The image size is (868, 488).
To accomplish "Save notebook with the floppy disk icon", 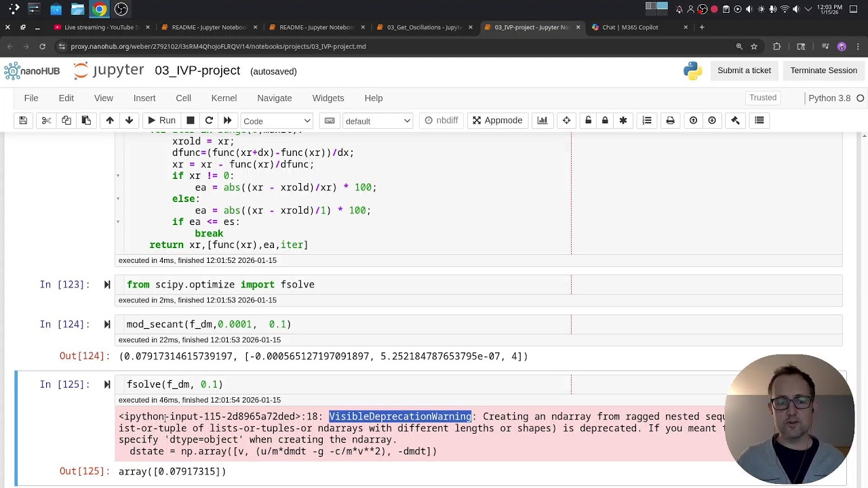I will (x=23, y=121).
